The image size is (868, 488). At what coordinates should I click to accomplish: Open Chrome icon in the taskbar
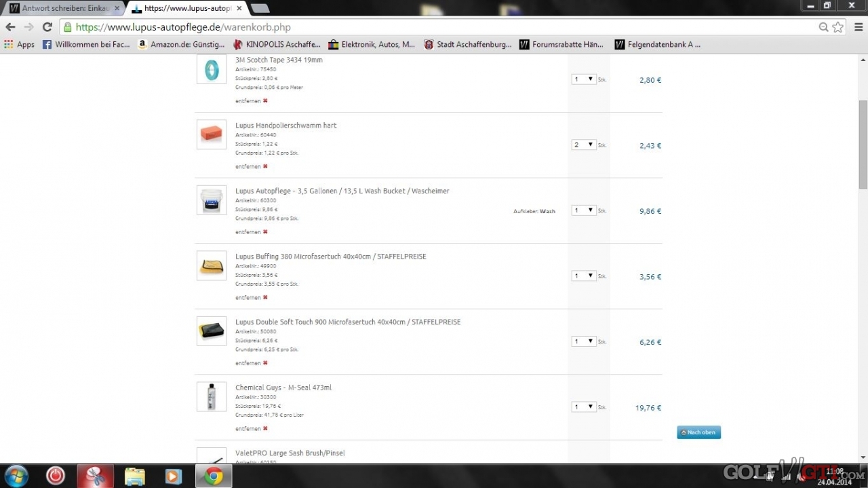(214, 476)
